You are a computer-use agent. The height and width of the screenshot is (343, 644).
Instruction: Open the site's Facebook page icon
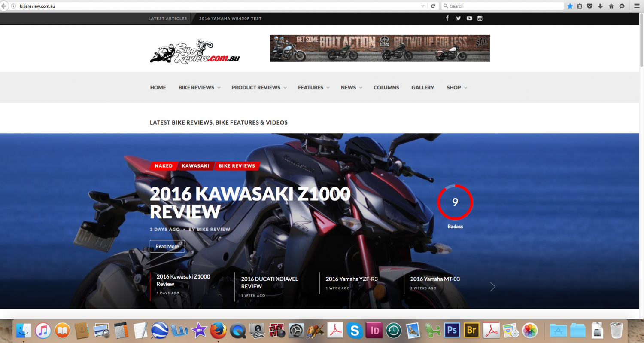coord(447,18)
